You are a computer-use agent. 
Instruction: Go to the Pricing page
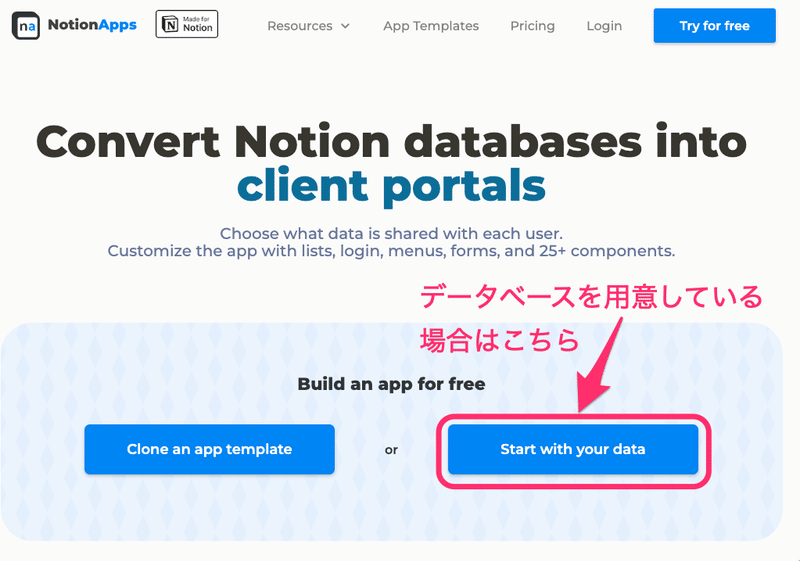point(532,26)
